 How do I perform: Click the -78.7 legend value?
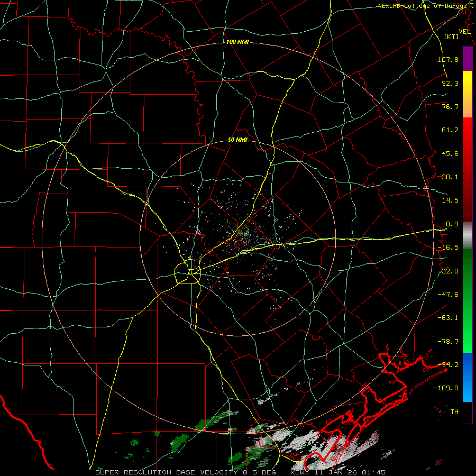(448, 342)
